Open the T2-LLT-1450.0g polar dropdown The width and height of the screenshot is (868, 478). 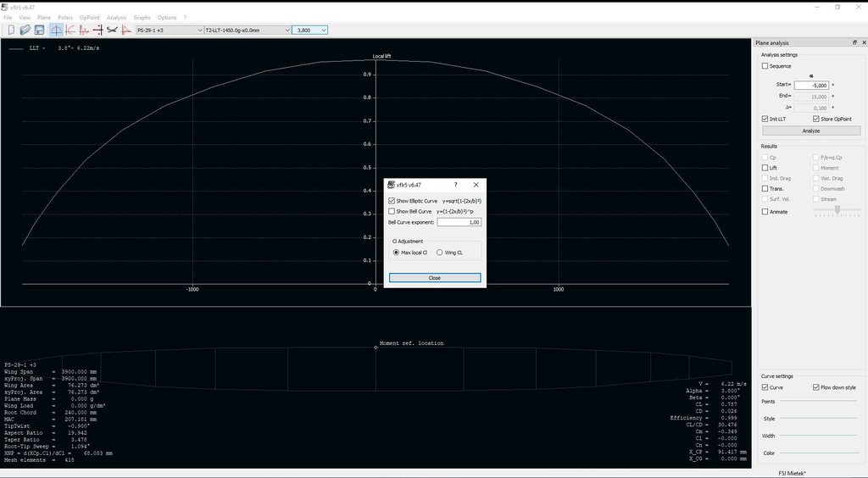click(x=246, y=30)
